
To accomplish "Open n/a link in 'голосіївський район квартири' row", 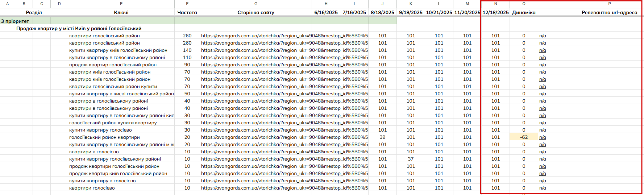I will (543, 137).
